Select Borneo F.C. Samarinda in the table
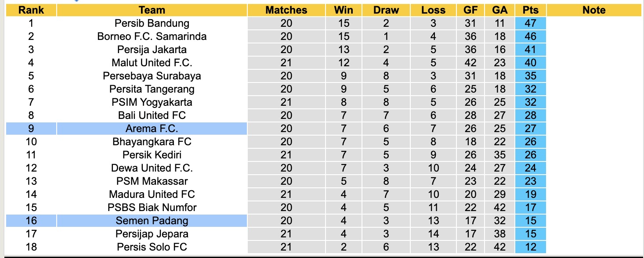644x258 pixels. [152, 36]
